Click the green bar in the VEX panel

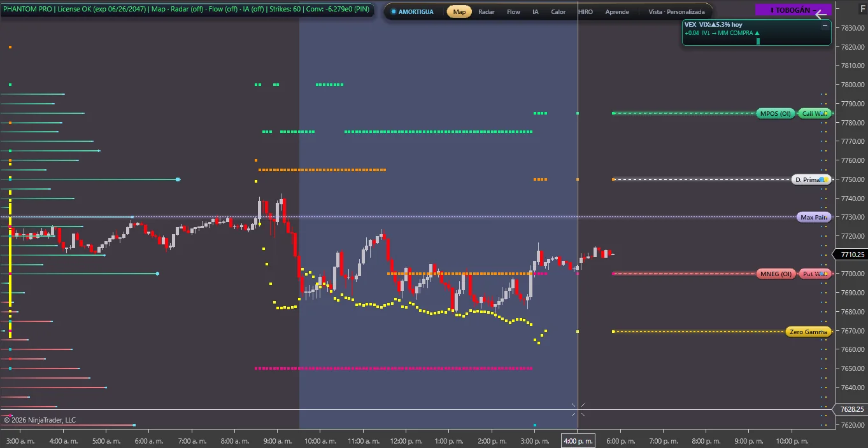point(758,41)
